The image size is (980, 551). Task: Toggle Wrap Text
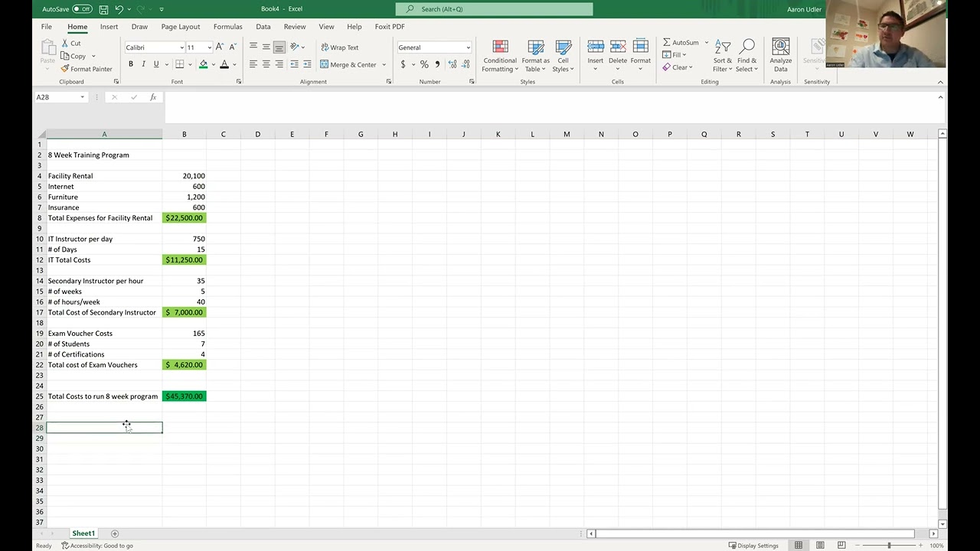[x=340, y=47]
